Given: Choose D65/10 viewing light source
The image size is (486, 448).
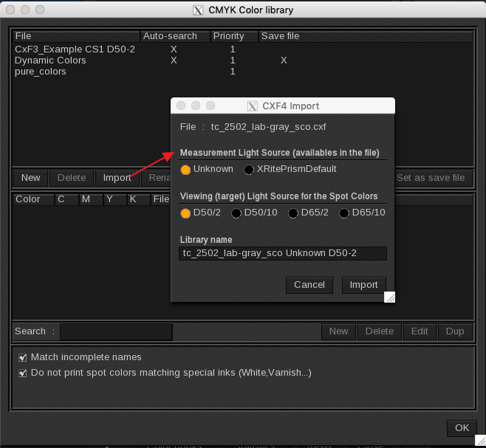Looking at the screenshot, I should [x=344, y=213].
